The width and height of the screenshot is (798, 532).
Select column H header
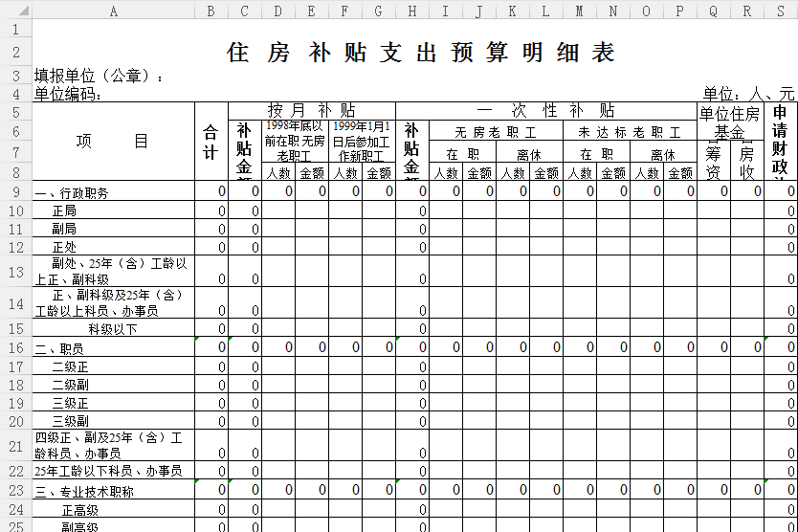click(x=411, y=11)
